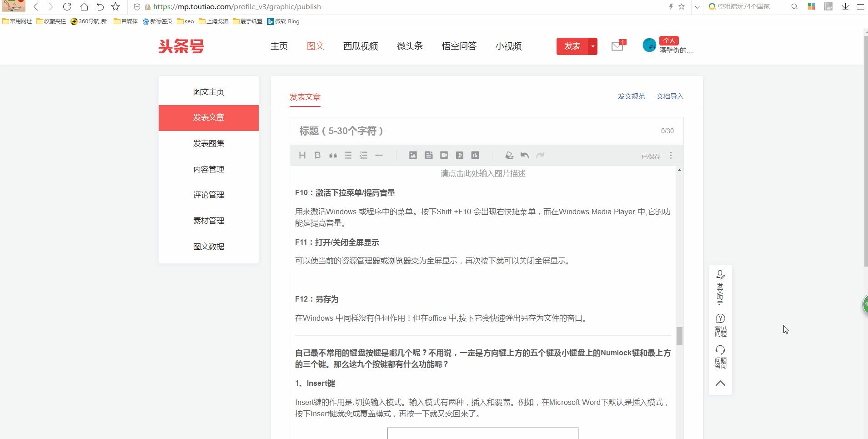
Task: Insert a heading with the H icon
Action: [302, 155]
